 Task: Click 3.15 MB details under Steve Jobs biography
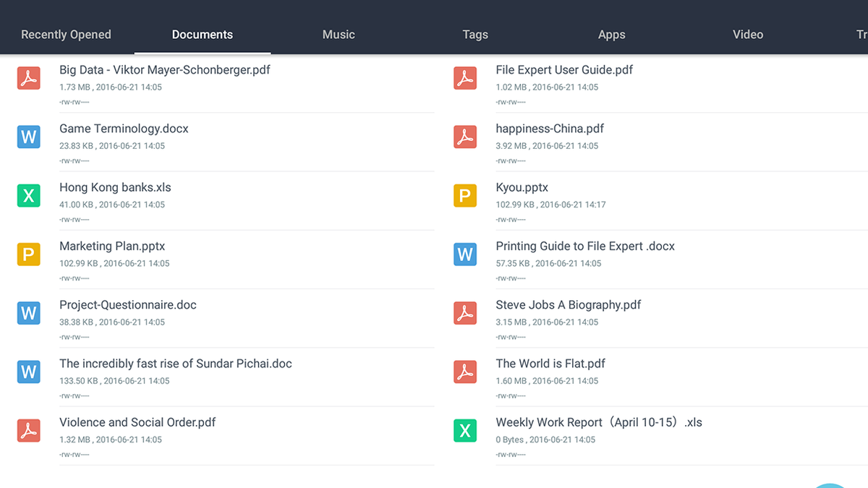coord(547,322)
